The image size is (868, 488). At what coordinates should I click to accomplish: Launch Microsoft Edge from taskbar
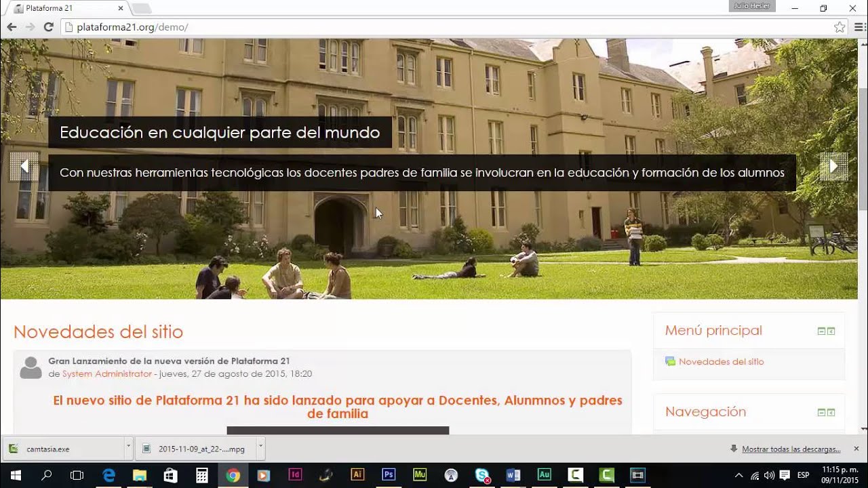click(x=108, y=475)
